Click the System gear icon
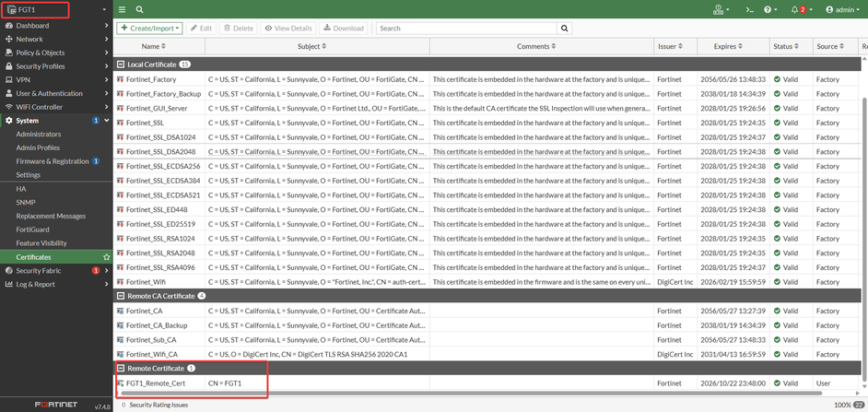 (9, 120)
